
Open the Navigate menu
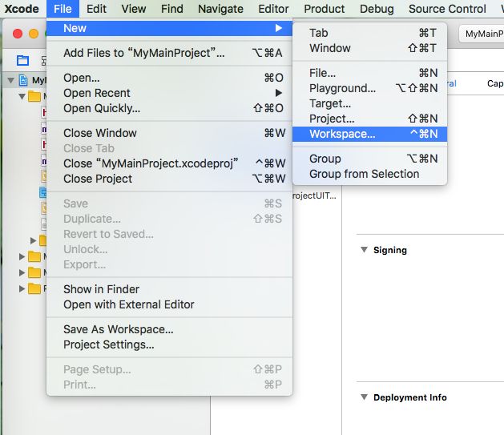tap(220, 9)
